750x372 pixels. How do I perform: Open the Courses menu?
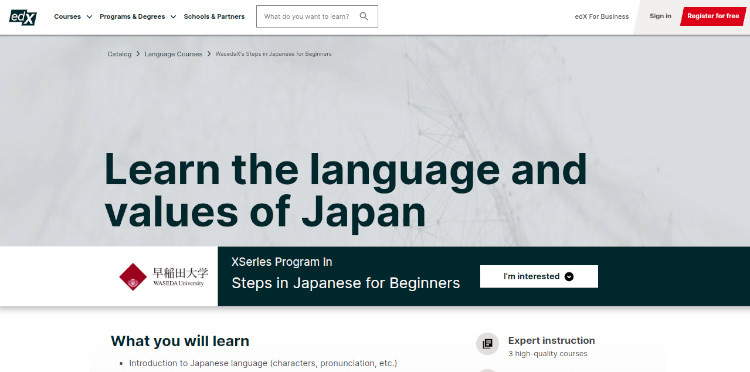pos(67,17)
